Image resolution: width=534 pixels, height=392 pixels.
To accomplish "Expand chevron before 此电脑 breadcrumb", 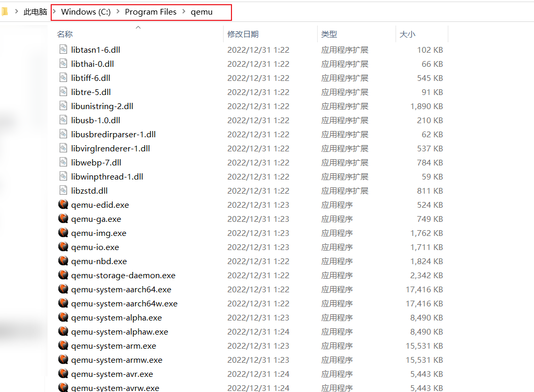I will [16, 11].
